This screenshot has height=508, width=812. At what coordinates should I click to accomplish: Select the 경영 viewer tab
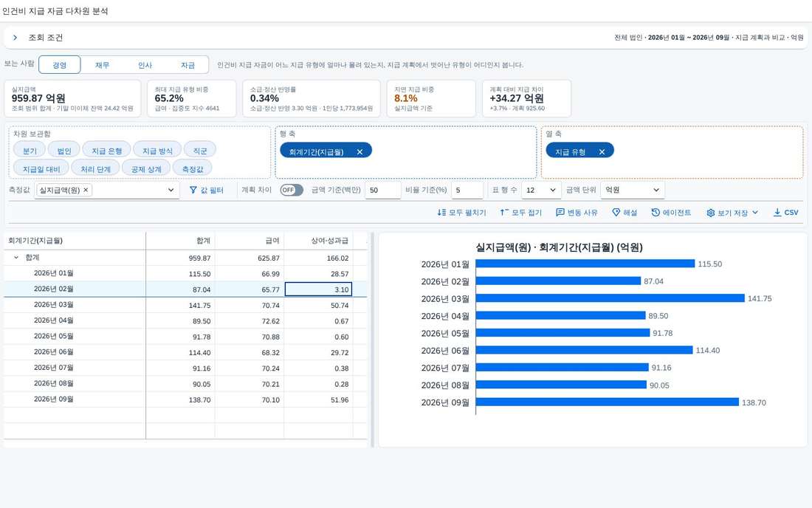pyautogui.click(x=60, y=65)
